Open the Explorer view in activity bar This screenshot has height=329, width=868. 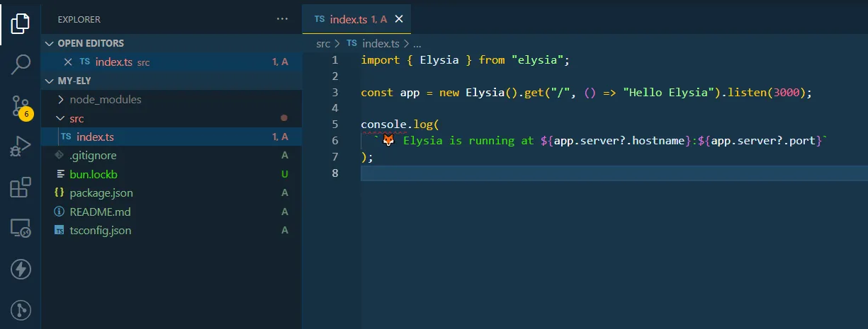click(21, 23)
